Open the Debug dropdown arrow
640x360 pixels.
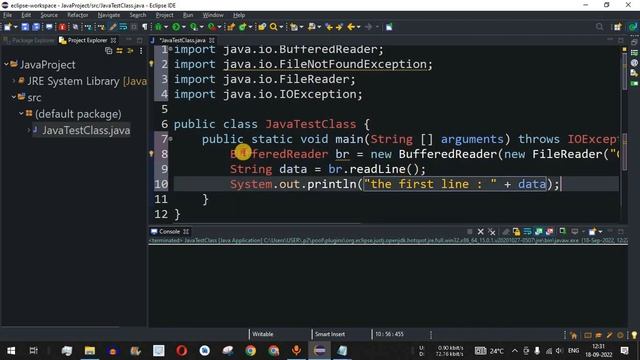click(166, 27)
